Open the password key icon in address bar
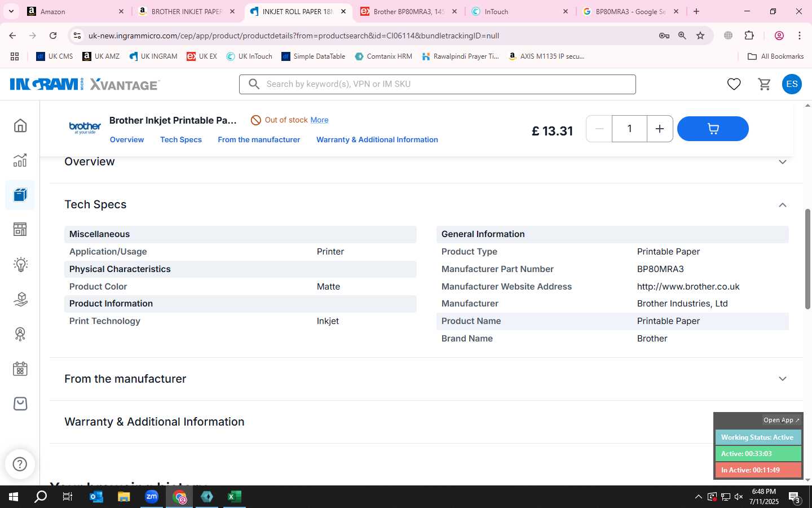The height and width of the screenshot is (508, 812). pyautogui.click(x=664, y=36)
